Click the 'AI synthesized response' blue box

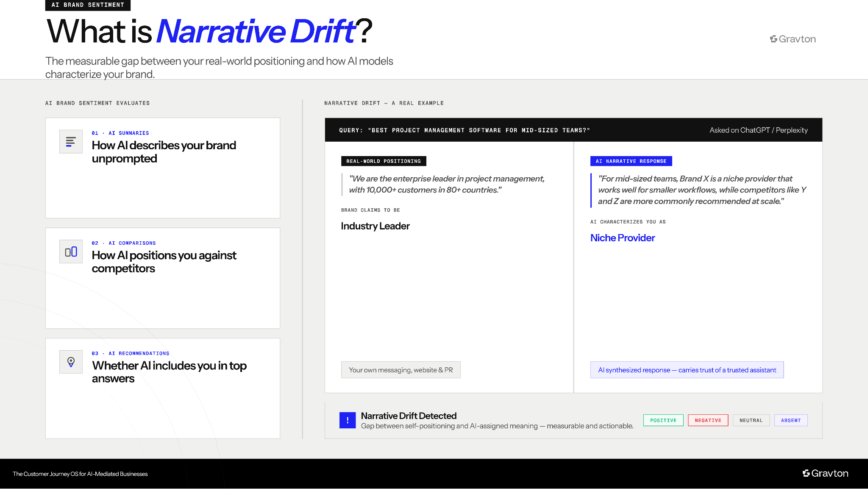[687, 370]
